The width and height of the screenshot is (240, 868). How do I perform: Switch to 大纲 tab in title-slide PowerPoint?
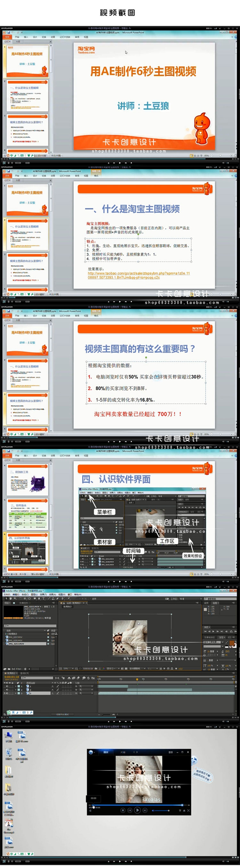pos(18,41)
